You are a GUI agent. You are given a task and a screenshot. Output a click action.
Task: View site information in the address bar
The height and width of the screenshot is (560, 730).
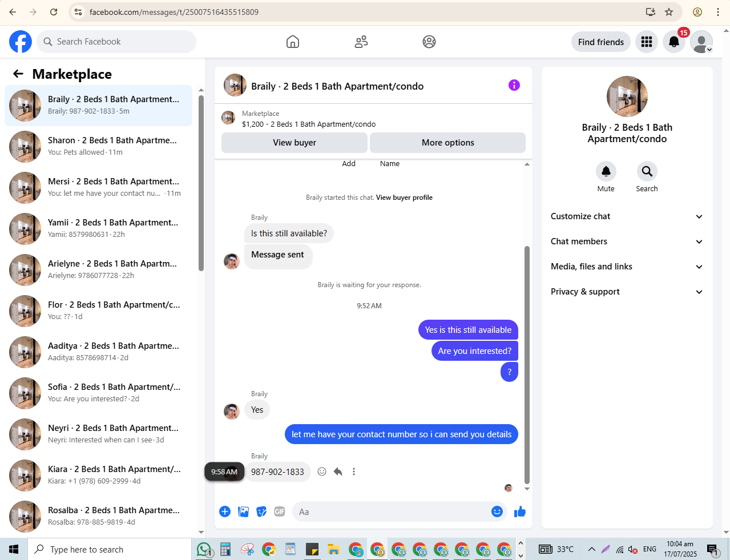78,12
